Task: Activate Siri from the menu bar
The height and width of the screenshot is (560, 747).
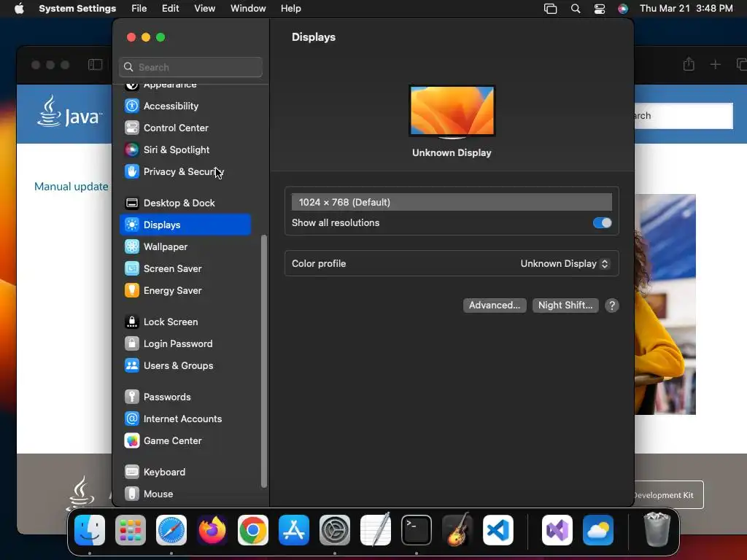Action: tap(623, 9)
